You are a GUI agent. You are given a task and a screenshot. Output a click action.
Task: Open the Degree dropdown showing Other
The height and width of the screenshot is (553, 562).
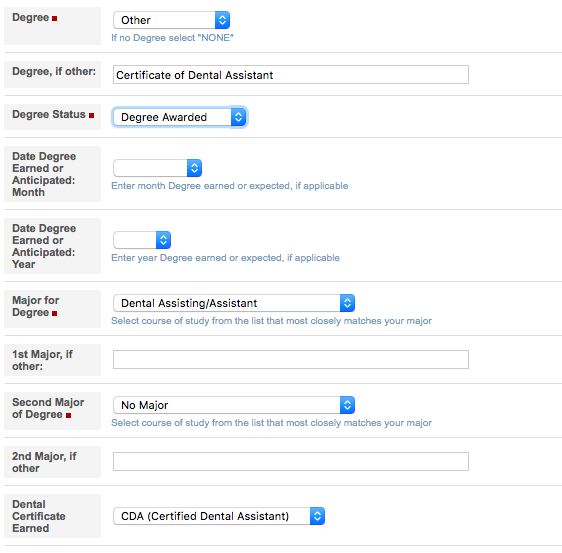(171, 20)
